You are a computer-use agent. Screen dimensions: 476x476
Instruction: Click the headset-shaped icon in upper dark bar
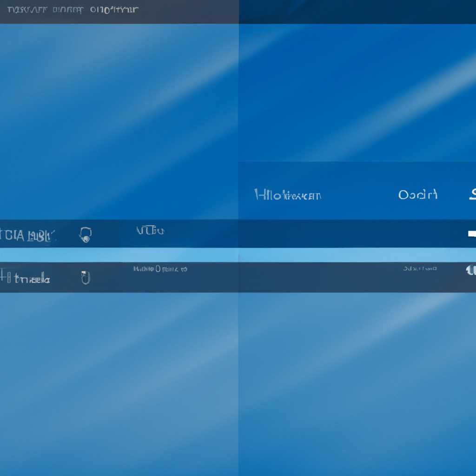point(86,235)
